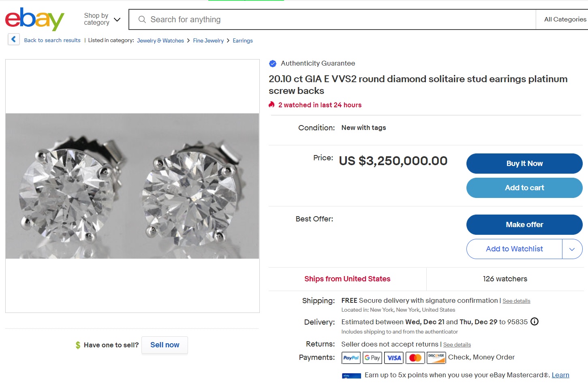Viewport: 588px width, 387px height.
Task: Open the Jewelry & Watches breadcrumb
Action: tap(160, 40)
